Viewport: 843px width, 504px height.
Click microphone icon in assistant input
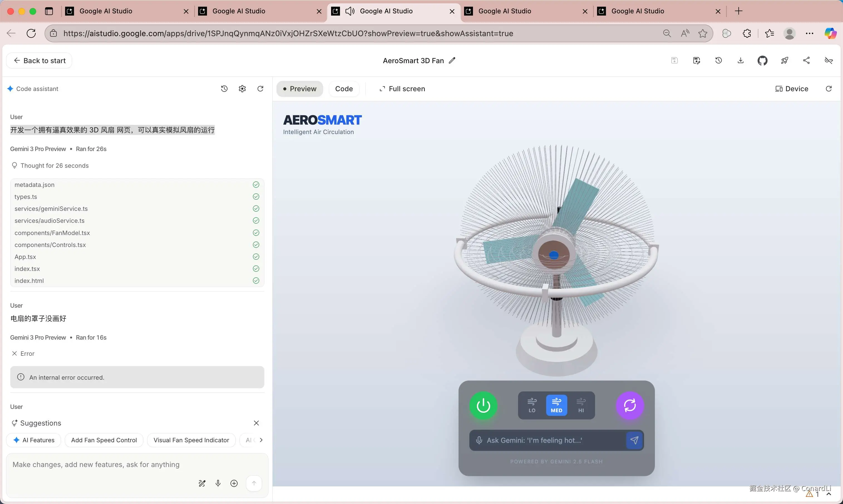218,483
